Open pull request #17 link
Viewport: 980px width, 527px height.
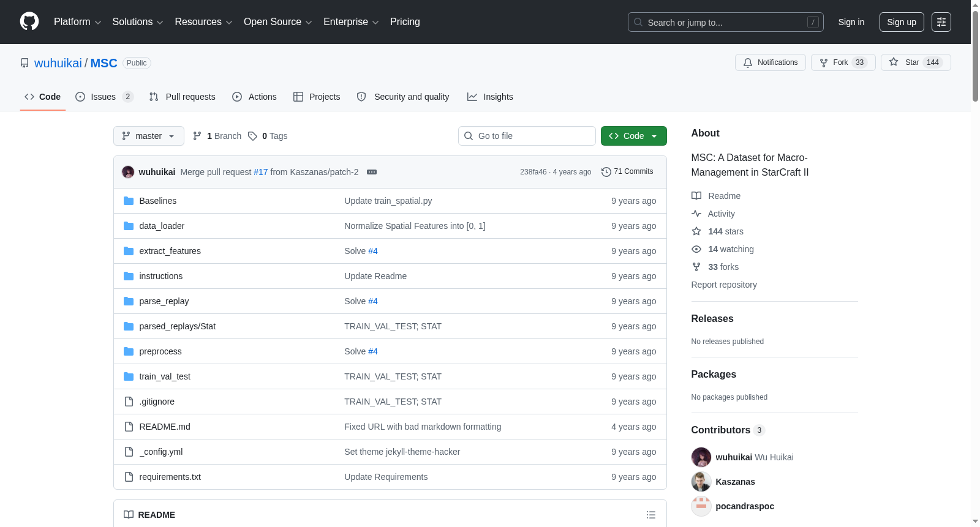coord(261,172)
